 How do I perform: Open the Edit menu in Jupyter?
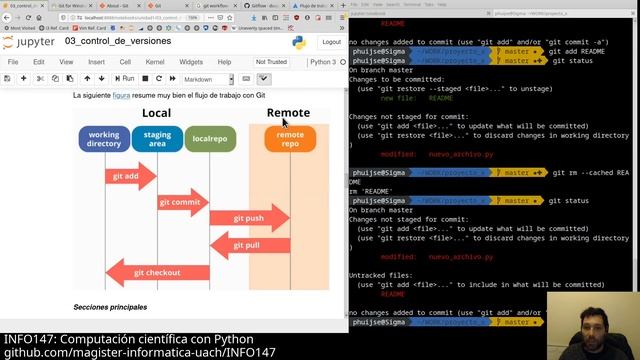click(x=39, y=62)
